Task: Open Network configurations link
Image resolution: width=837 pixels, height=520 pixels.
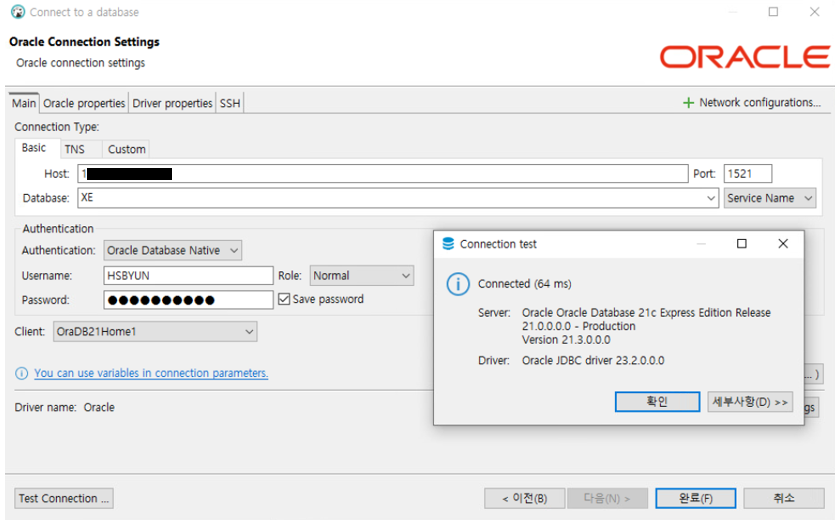Action: (760, 103)
